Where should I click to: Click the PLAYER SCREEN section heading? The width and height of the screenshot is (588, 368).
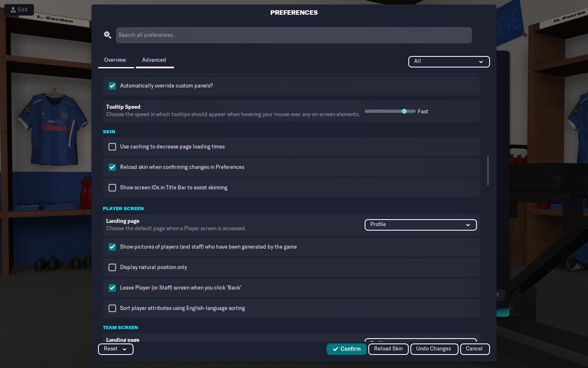[123, 209]
